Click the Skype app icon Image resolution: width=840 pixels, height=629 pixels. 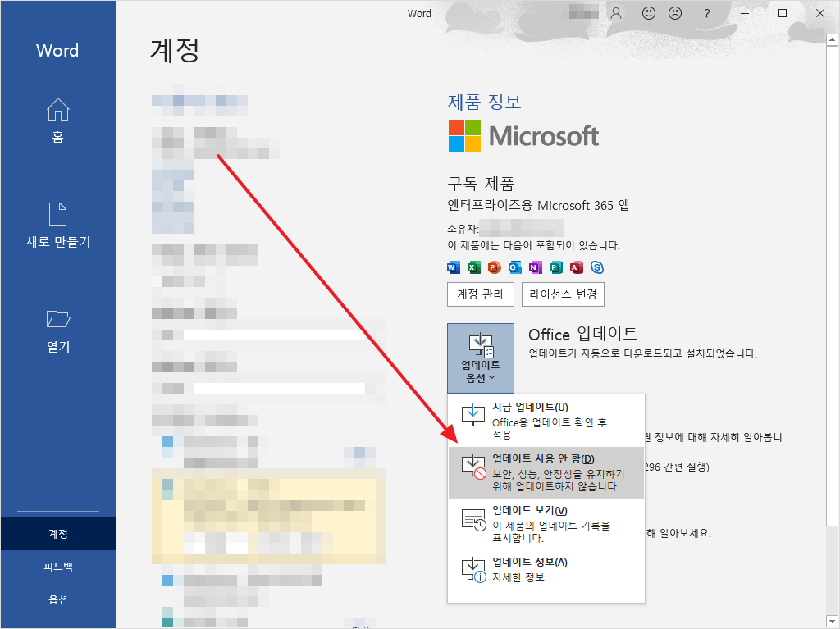point(597,267)
